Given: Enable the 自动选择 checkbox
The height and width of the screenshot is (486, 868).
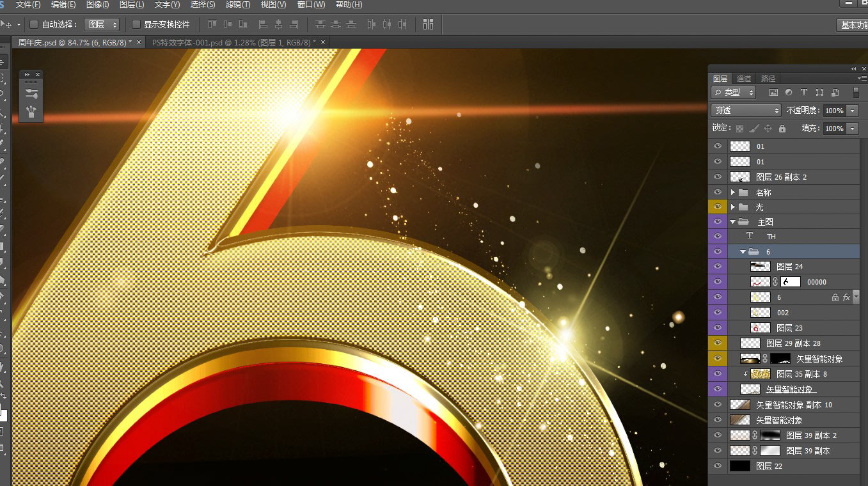Looking at the screenshot, I should 34,24.
